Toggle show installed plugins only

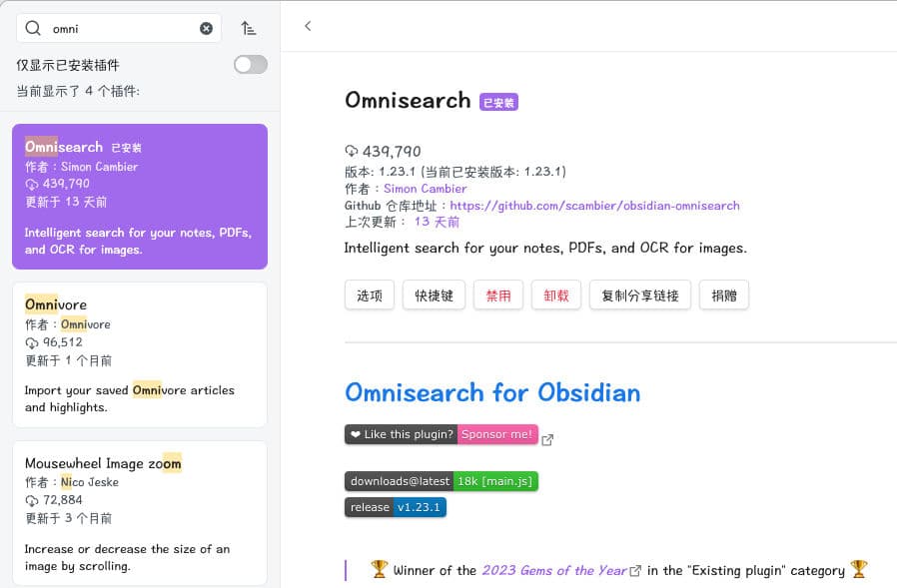click(x=250, y=65)
